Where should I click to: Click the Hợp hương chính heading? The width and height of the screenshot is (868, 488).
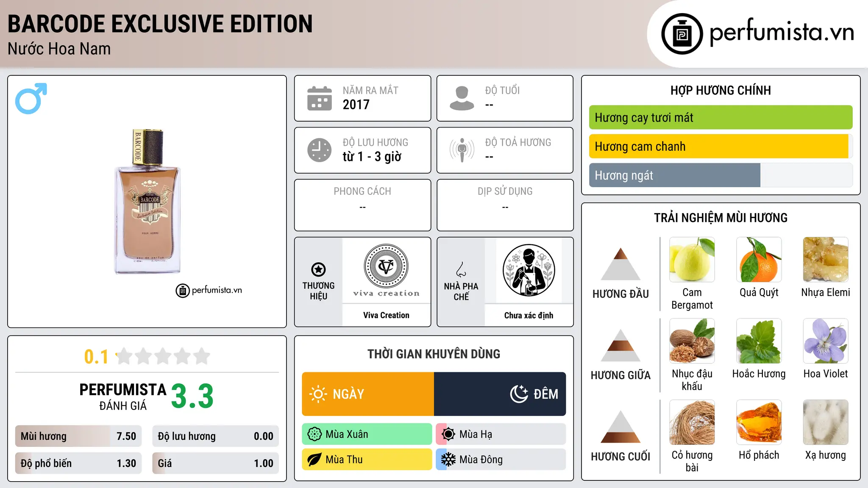pos(721,90)
